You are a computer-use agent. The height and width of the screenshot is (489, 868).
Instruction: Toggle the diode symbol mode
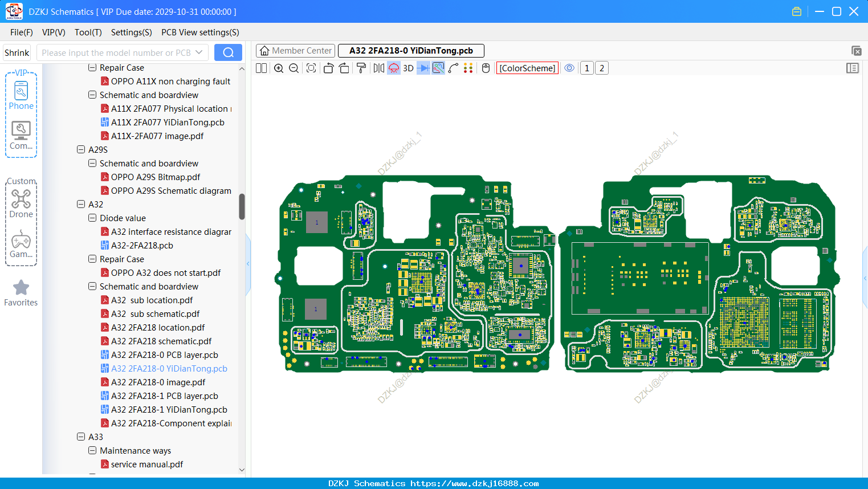tap(423, 68)
